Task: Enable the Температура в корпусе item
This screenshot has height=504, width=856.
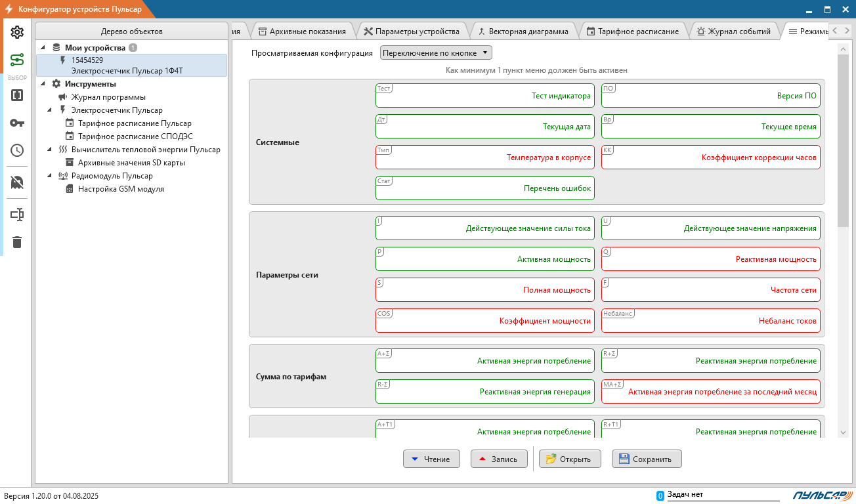Action: [485, 157]
